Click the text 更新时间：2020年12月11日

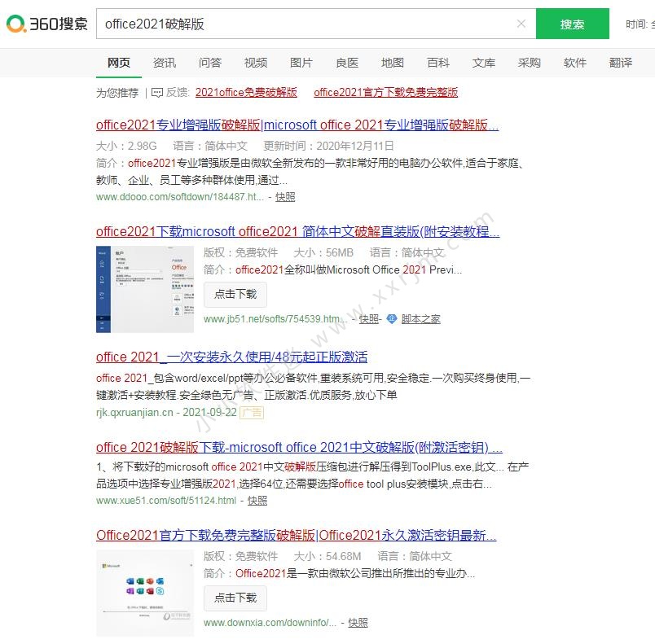328,146
